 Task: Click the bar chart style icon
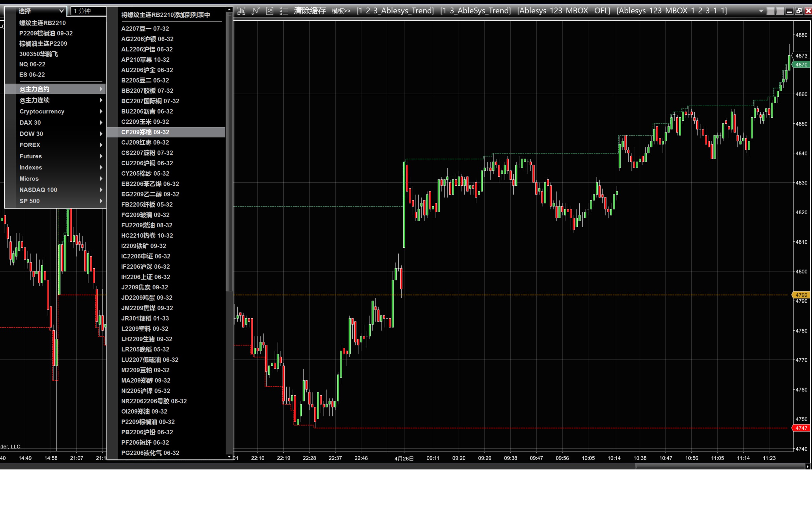coord(241,11)
